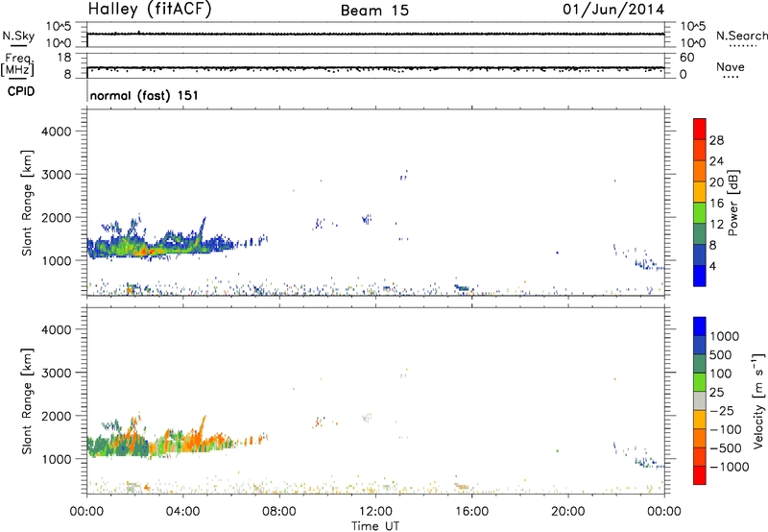Viewport: 768px width, 532px height.
Task: Click the "28" label on the power color bar
Action: tap(716, 140)
